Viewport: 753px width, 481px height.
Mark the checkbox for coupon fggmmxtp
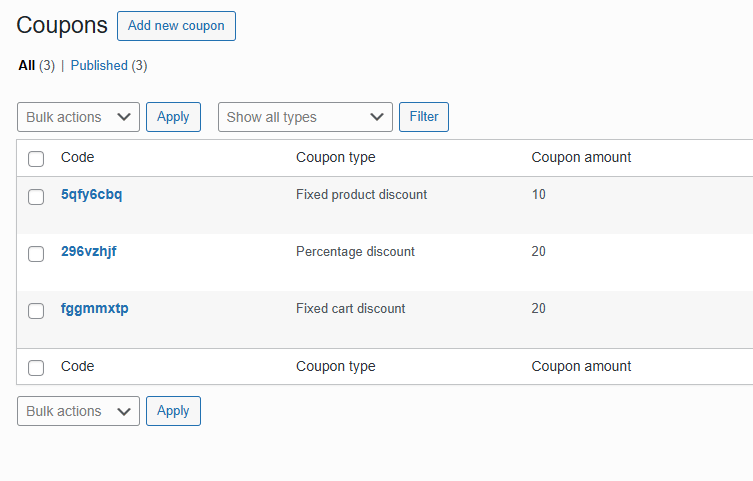pos(36,311)
